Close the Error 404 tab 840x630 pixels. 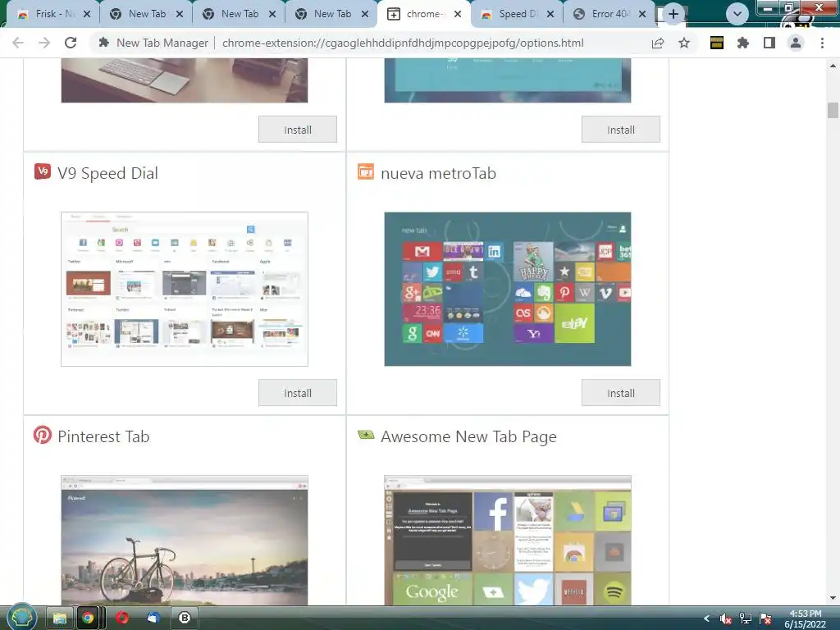tap(642, 14)
